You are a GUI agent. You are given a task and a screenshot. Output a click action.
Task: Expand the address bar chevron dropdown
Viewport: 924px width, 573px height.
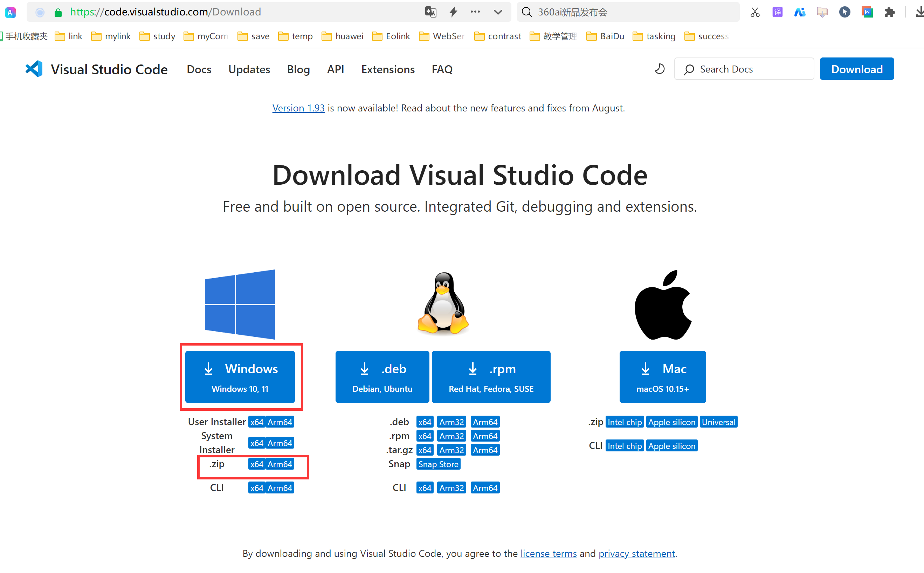click(x=498, y=12)
